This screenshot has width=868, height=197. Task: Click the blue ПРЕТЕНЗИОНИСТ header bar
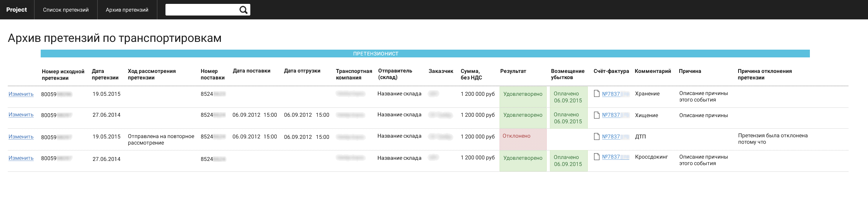click(425, 54)
